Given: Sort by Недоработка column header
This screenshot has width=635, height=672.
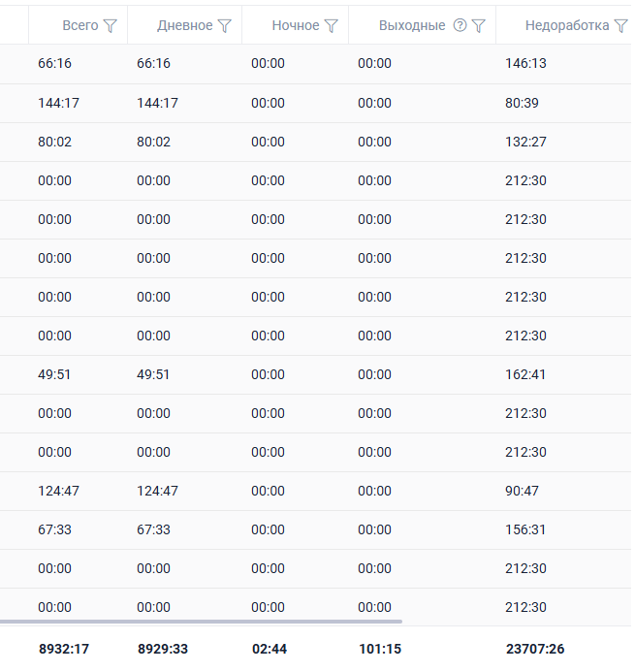Looking at the screenshot, I should pyautogui.click(x=567, y=26).
